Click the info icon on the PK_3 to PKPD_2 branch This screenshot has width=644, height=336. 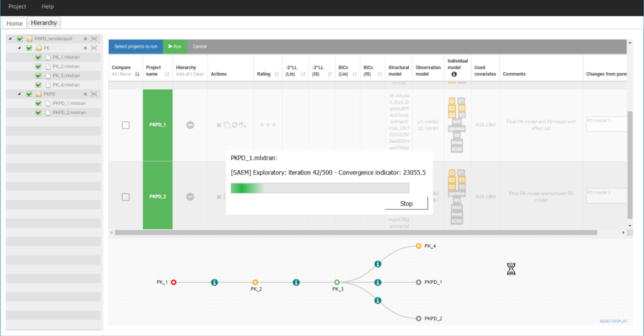(377, 301)
